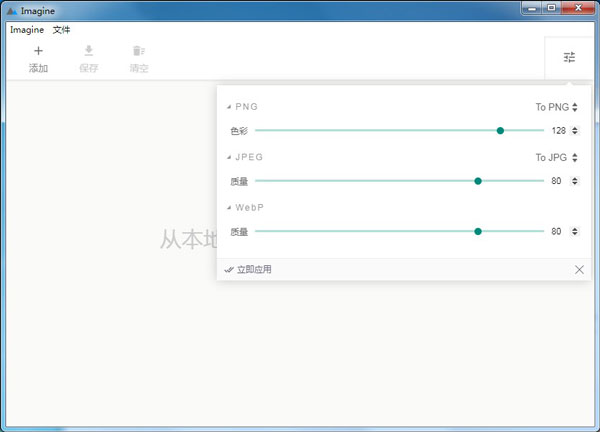Click the Imagine app icon in the title bar

pyautogui.click(x=12, y=11)
